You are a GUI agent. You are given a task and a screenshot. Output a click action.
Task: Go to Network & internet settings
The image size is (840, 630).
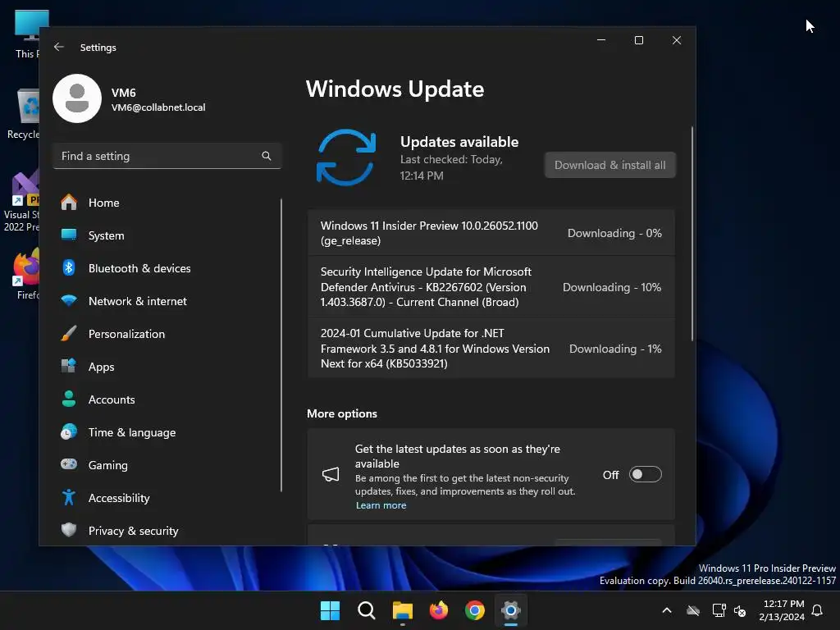tap(167, 300)
